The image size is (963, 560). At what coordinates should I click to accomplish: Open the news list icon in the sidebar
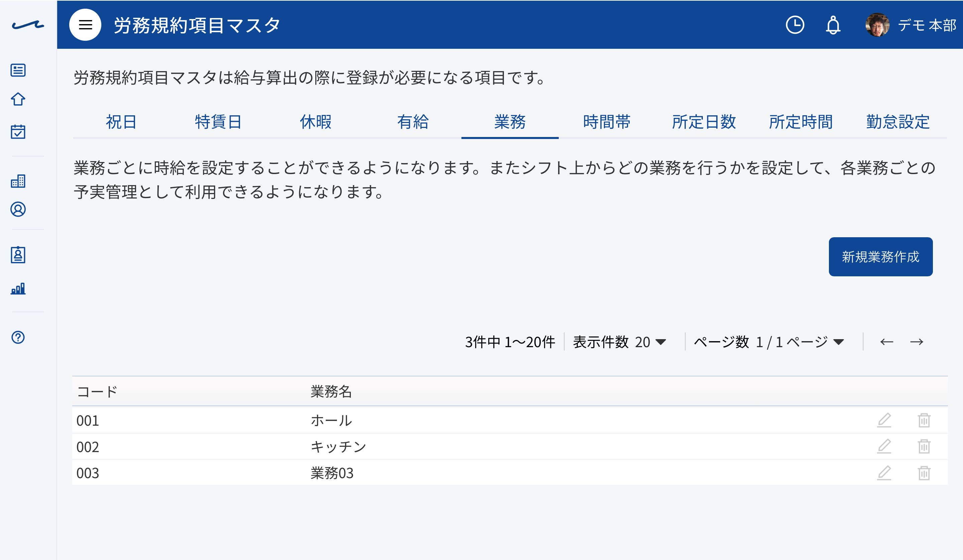(18, 70)
